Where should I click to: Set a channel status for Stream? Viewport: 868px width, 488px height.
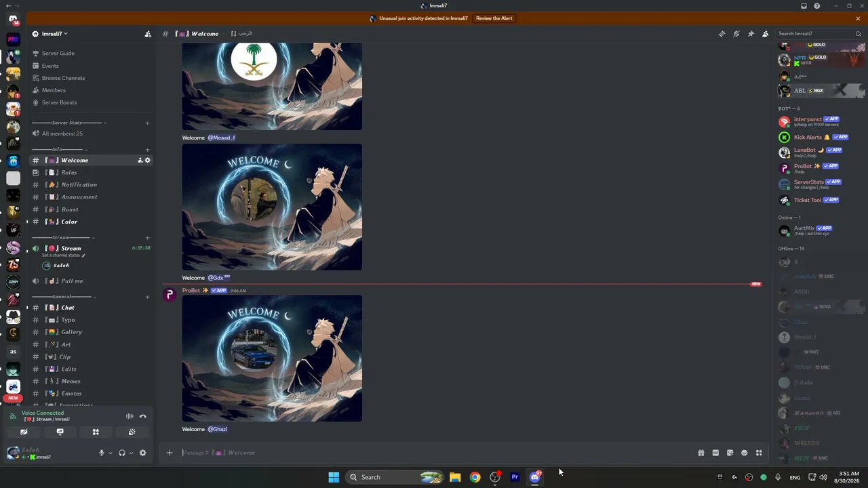click(63, 256)
